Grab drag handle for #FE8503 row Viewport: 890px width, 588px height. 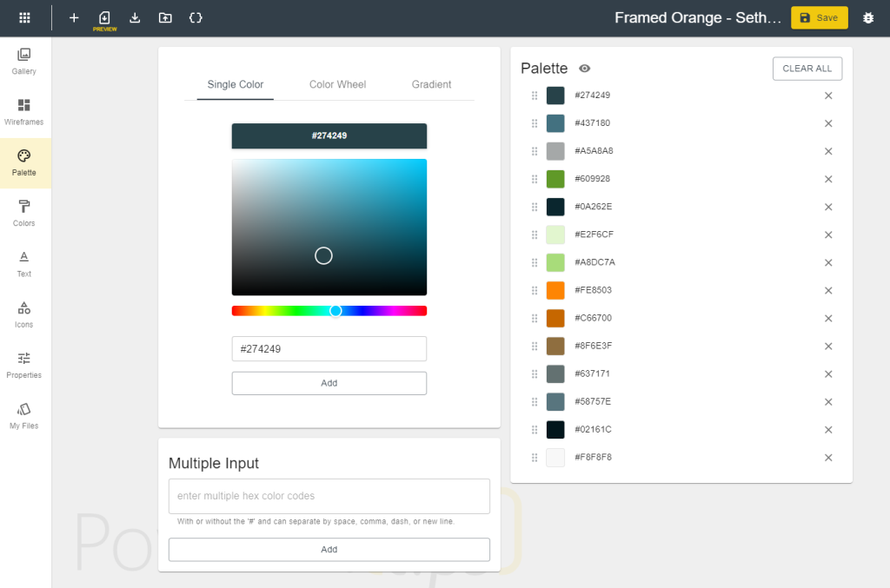pyautogui.click(x=535, y=290)
